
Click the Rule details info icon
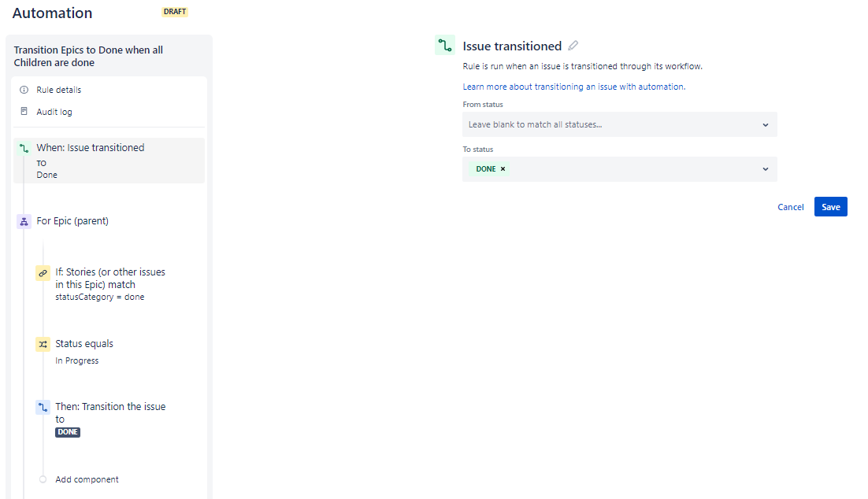[24, 89]
